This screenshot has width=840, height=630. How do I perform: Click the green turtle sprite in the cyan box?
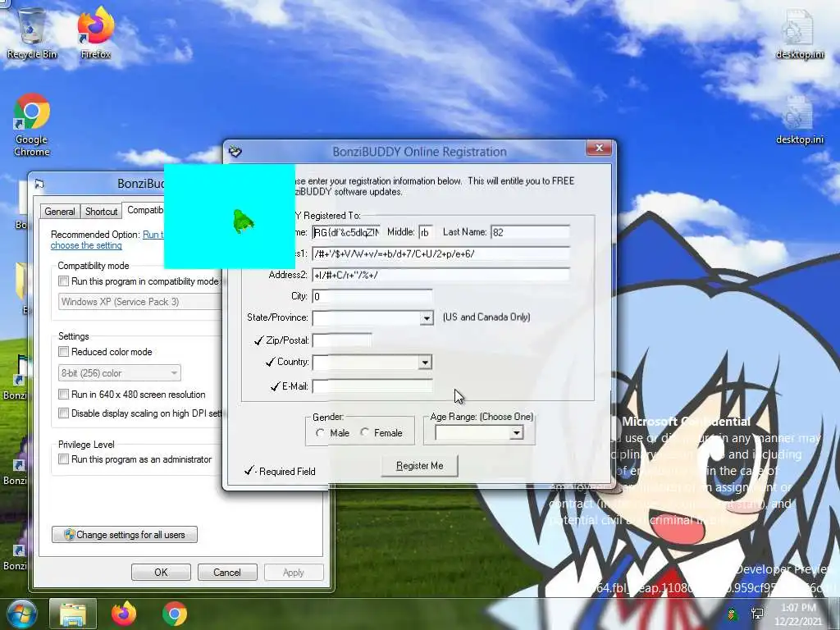(243, 221)
